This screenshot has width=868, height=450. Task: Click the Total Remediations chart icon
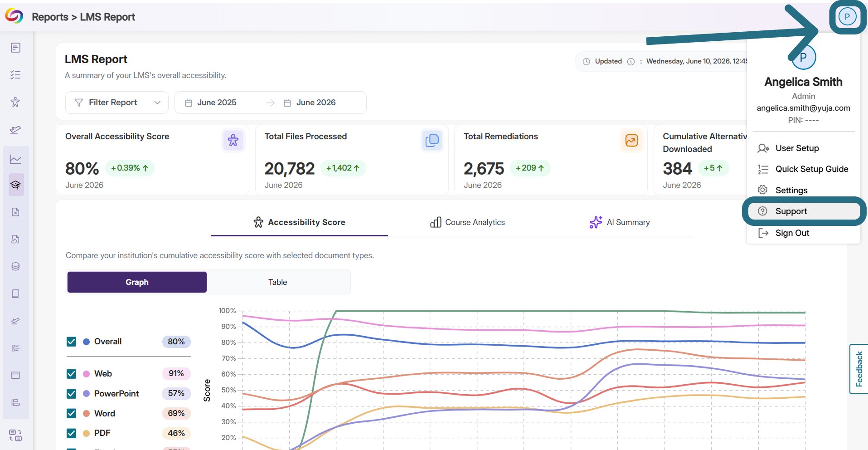(631, 140)
